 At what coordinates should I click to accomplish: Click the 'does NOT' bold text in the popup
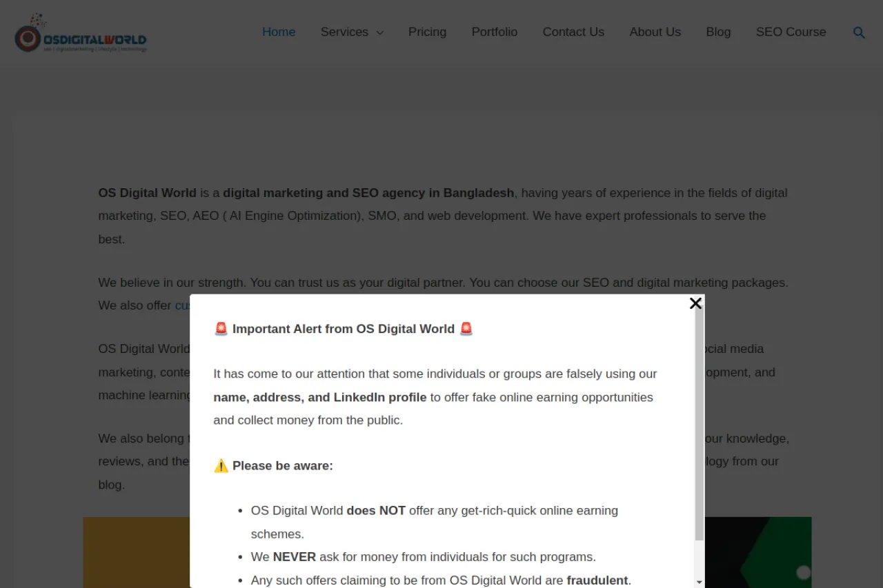click(x=376, y=511)
